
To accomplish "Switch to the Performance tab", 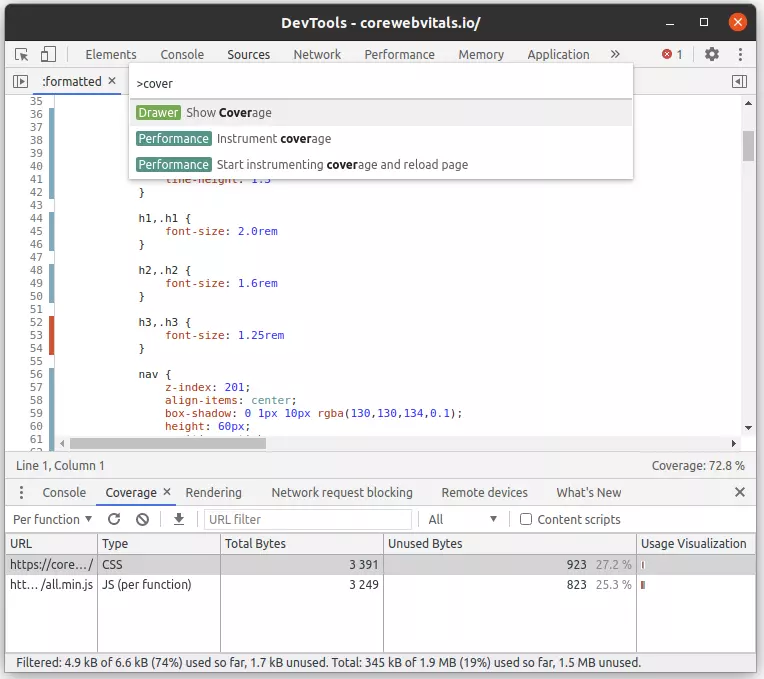I will [399, 54].
